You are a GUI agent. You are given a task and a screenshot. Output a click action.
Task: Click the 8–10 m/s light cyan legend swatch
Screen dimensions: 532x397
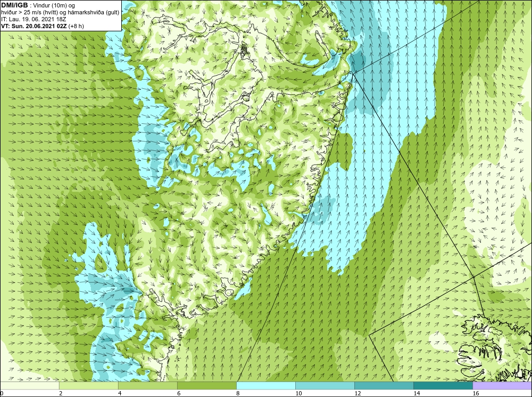(266, 385)
